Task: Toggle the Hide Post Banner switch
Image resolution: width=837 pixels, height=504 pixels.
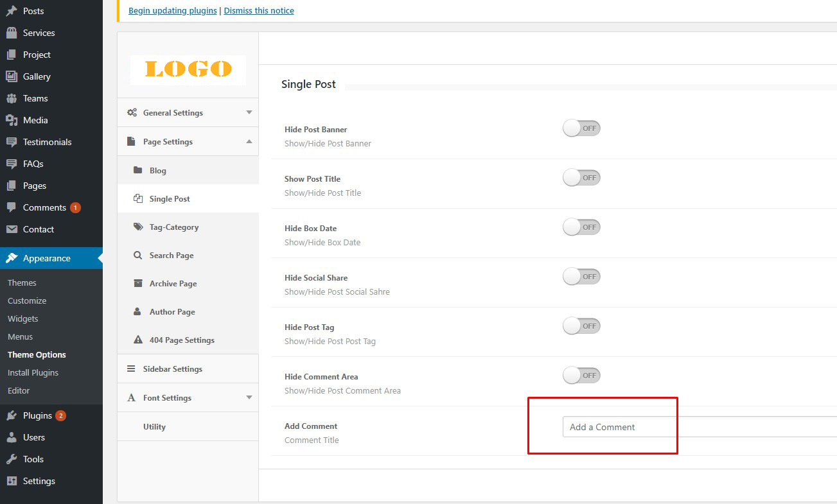Action: point(581,128)
